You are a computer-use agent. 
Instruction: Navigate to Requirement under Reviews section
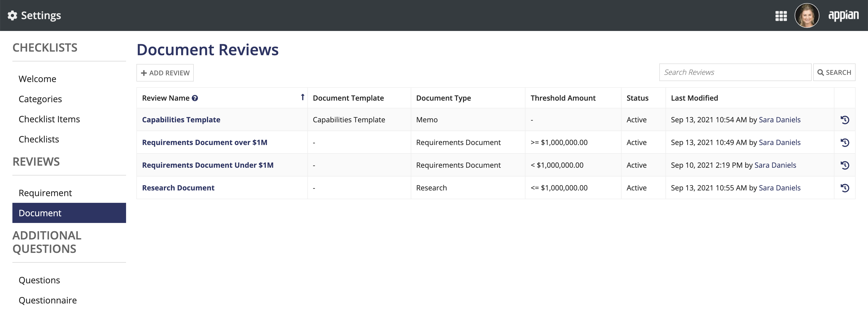click(45, 193)
